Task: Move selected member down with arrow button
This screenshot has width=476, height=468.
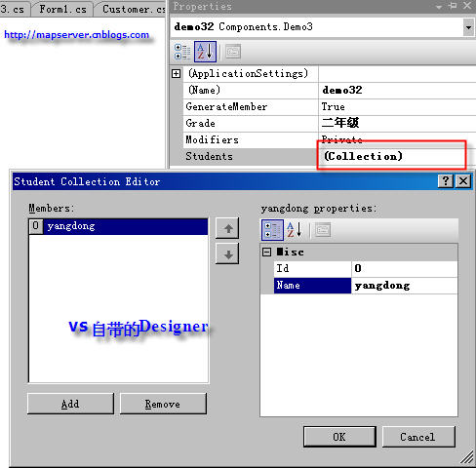Action: click(227, 253)
